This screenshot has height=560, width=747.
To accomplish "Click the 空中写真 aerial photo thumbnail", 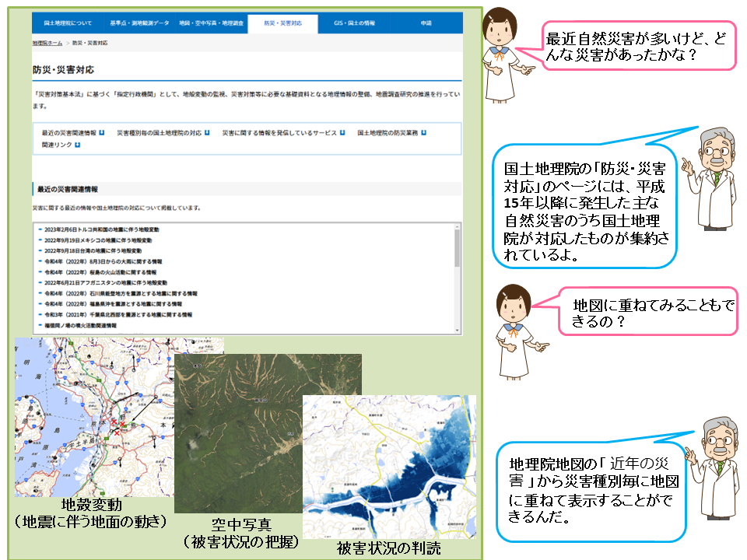I will [238, 433].
